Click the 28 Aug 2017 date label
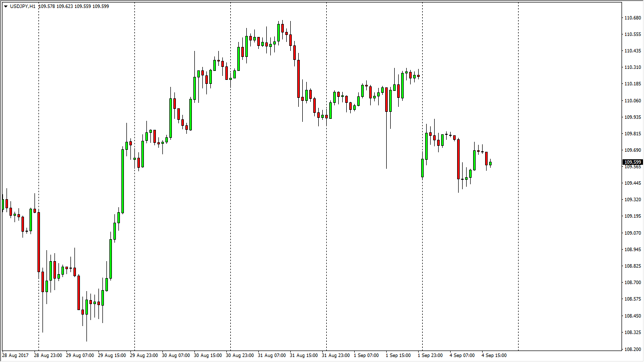The height and width of the screenshot is (362, 644). 15,356
